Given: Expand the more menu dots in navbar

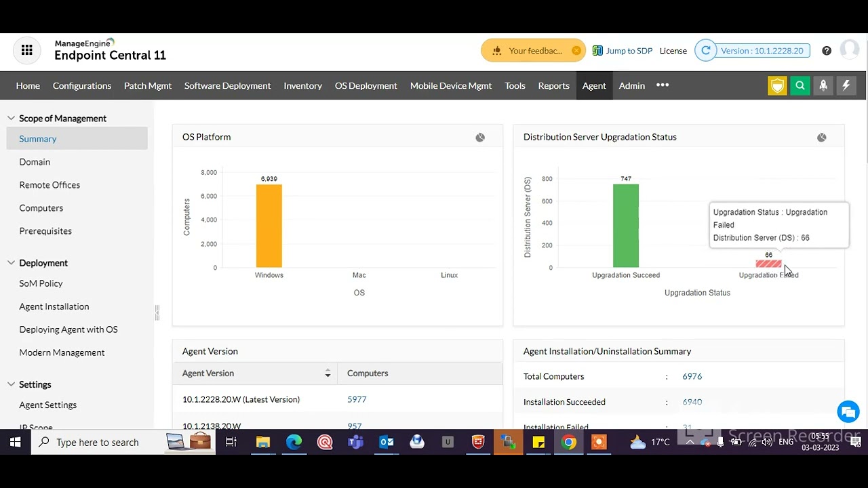Looking at the screenshot, I should (663, 85).
